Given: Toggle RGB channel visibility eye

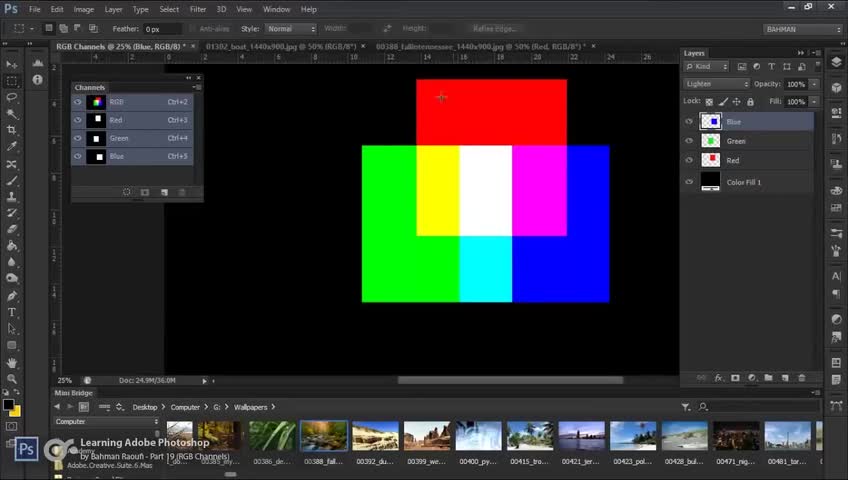Looking at the screenshot, I should tap(78, 102).
